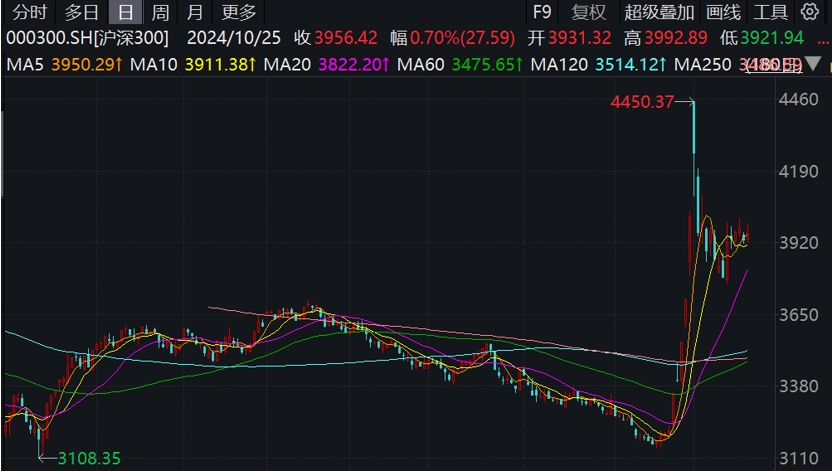The image size is (832, 472).
Task: Click the 000300.SH[沪深300] ticker label
Action: click(88, 38)
